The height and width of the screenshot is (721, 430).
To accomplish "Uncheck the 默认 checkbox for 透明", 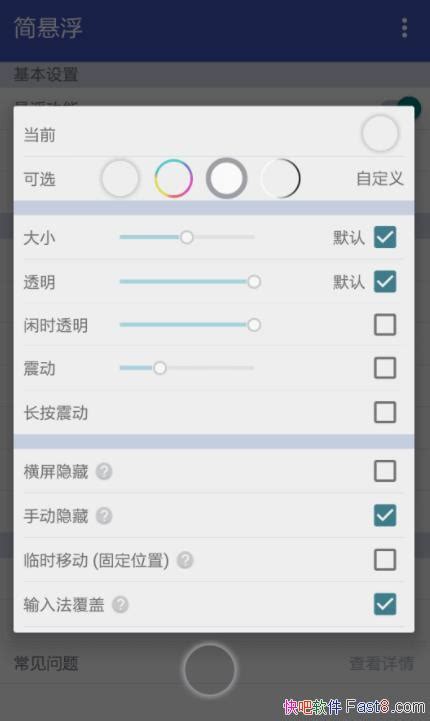I will click(x=385, y=281).
